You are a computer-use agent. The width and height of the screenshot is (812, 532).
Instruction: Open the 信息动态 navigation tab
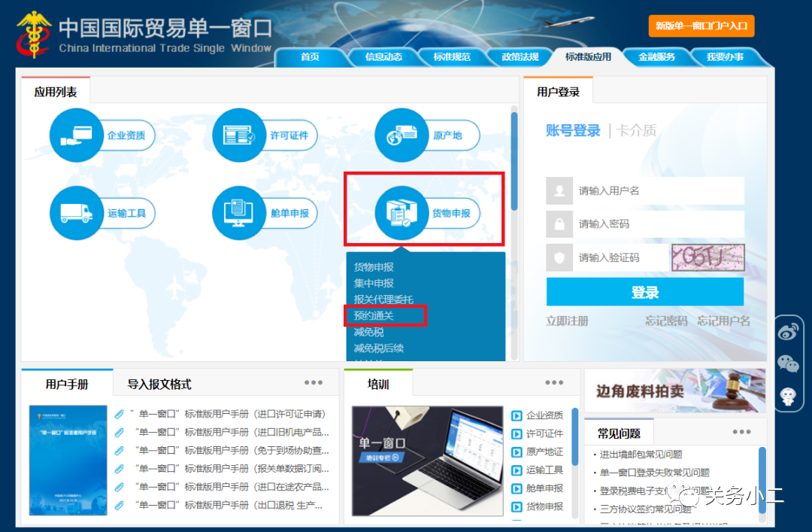[383, 57]
